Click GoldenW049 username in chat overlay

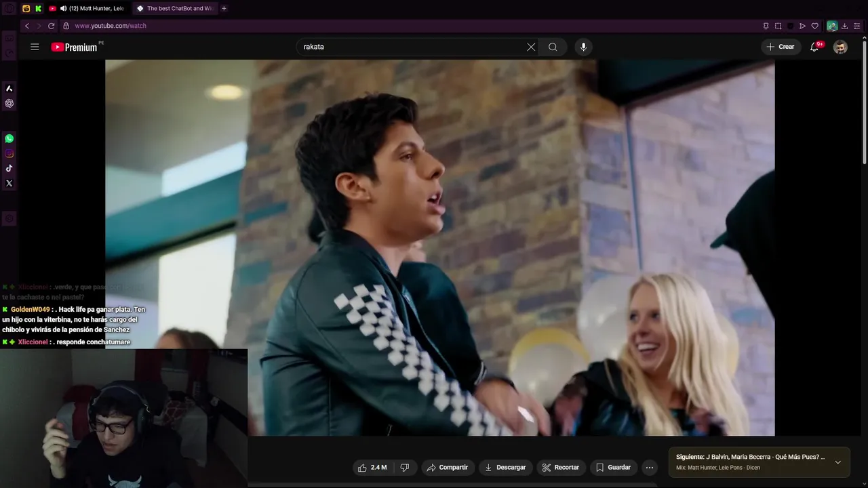(31, 309)
